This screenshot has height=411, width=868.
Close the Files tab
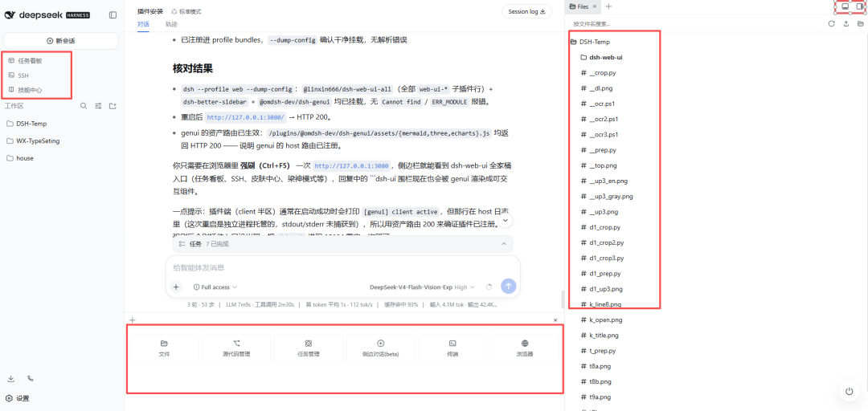(x=595, y=6)
